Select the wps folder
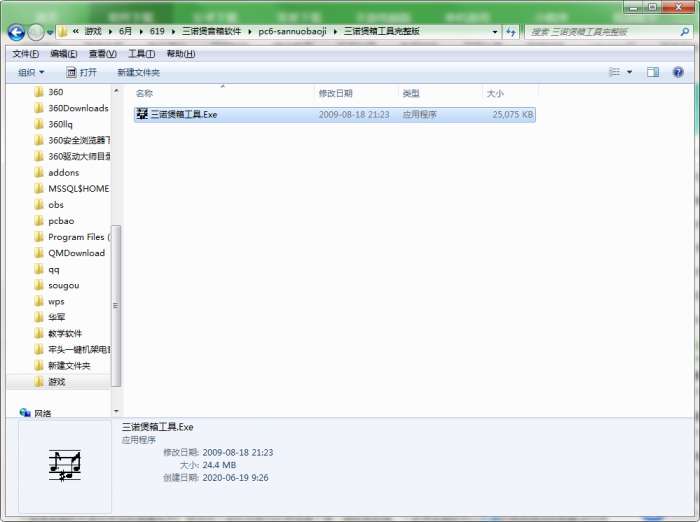Viewport: 700px width, 522px height. click(50, 301)
